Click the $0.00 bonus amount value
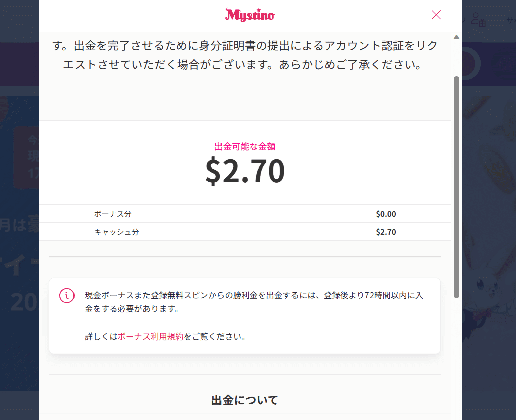This screenshot has height=420, width=516. (386, 214)
